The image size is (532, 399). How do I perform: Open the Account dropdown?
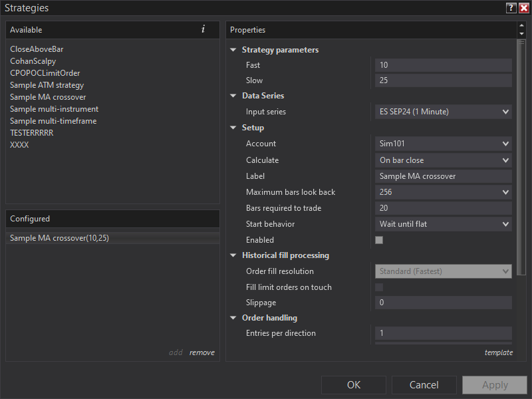click(x=443, y=144)
